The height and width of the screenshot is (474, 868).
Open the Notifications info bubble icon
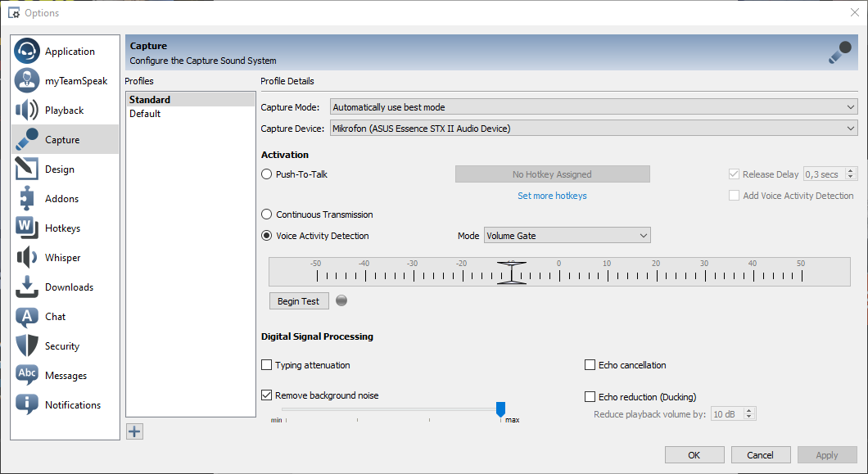27,404
